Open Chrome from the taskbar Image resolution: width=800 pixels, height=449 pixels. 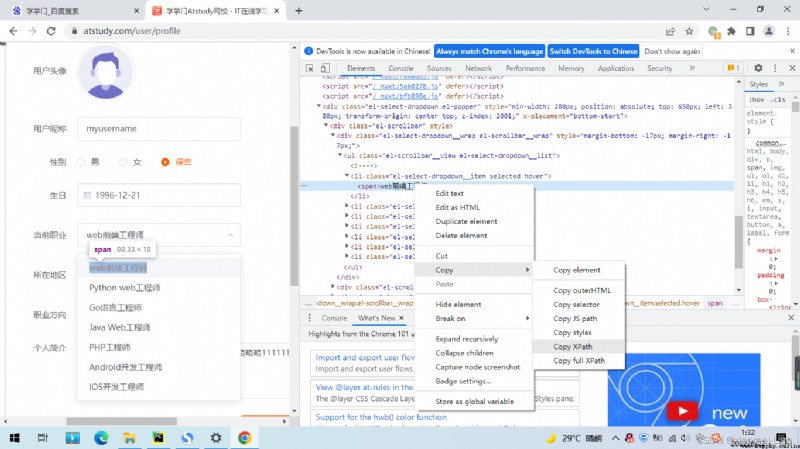coord(244,438)
